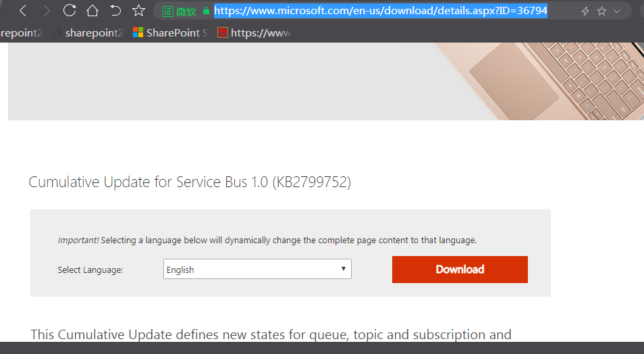Restore closed tab with undo arrow
This screenshot has width=644, height=354.
point(115,10)
